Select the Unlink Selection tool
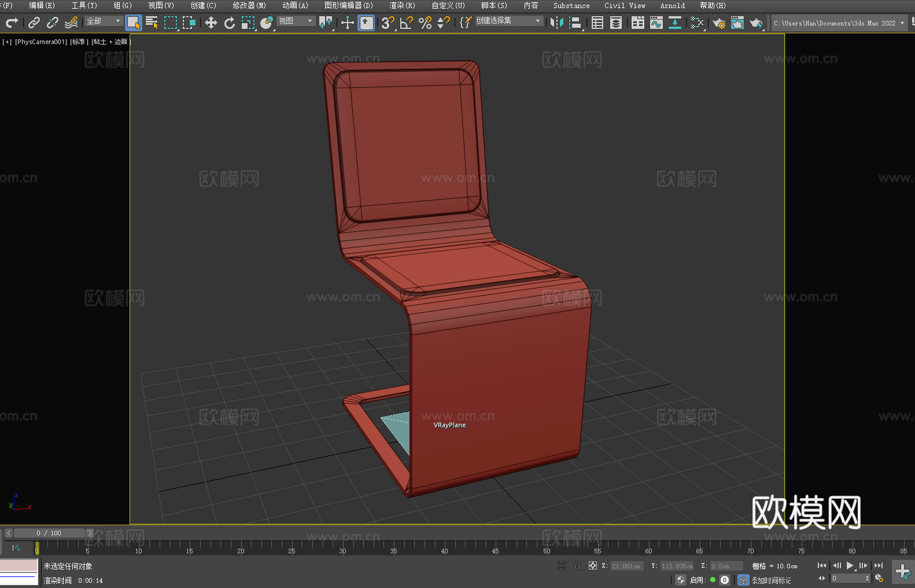Viewport: 915px width, 588px height. point(53,23)
